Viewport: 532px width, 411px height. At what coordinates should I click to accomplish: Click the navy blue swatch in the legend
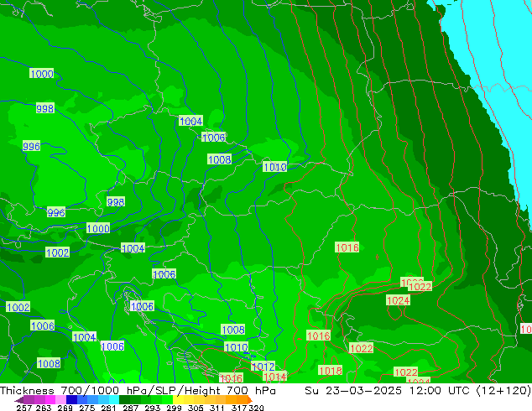71,400
